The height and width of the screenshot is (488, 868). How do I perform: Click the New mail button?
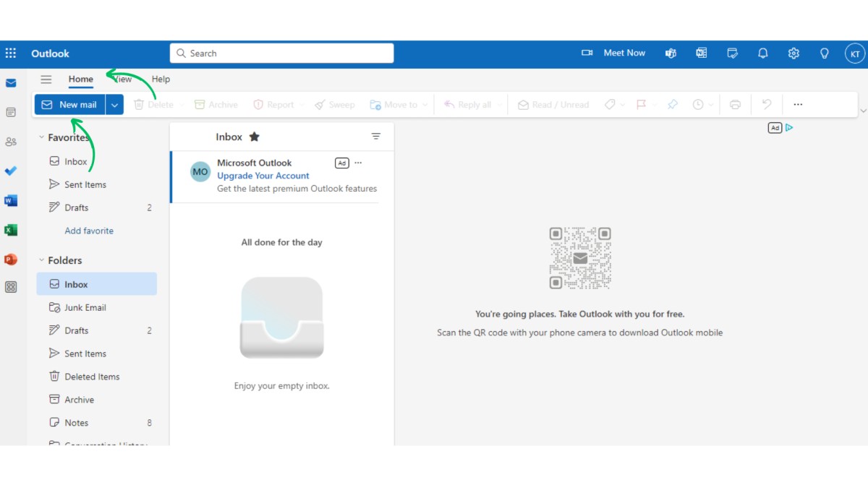[x=69, y=105]
